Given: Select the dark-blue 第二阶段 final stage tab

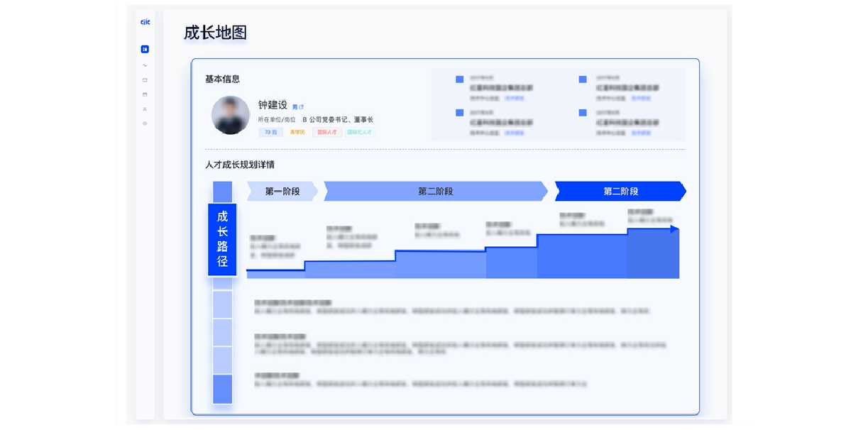Looking at the screenshot, I should point(620,192).
